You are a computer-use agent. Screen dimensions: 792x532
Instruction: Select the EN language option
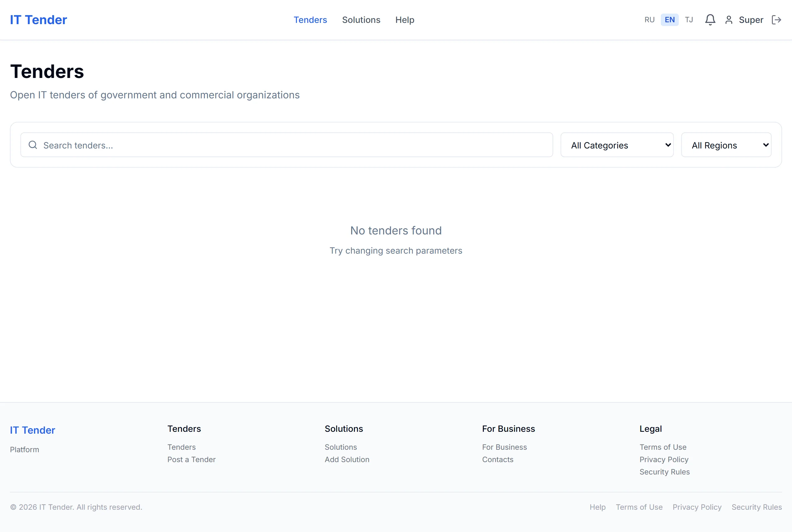[x=669, y=20]
